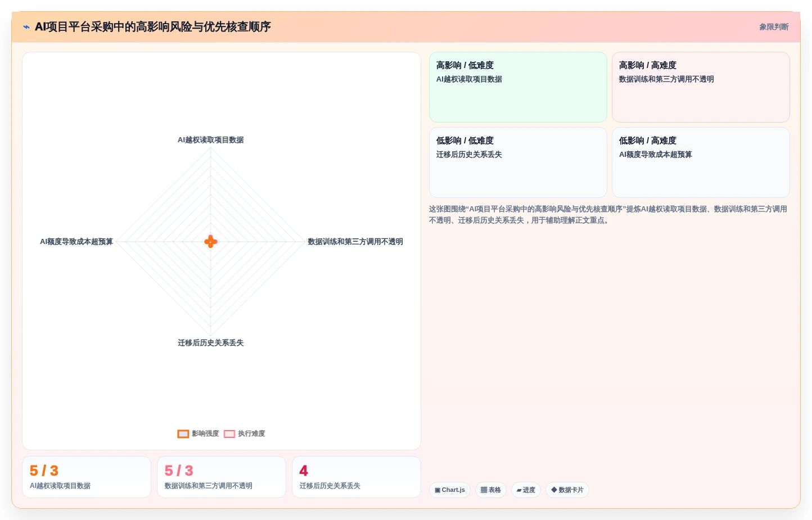Click the orange data point at radar center

[x=210, y=242]
